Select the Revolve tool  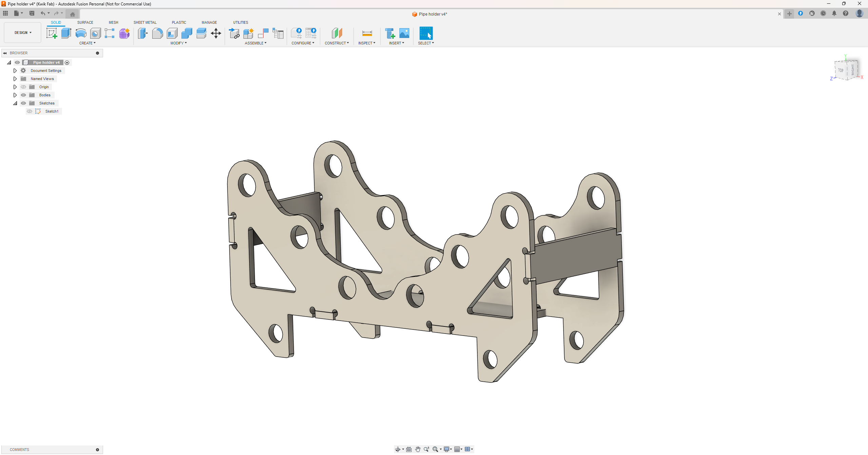[x=81, y=33]
